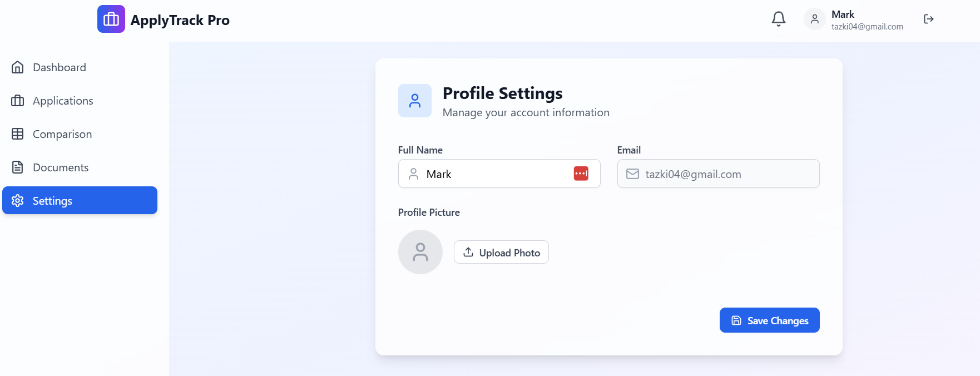Click the Comparison table icon

[x=18, y=134]
